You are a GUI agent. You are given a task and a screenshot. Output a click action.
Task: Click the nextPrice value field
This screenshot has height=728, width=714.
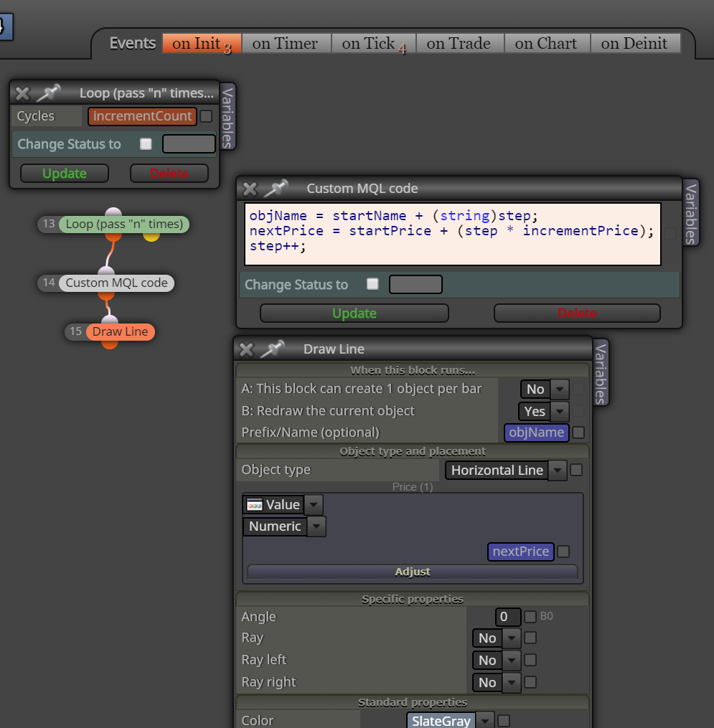coord(521,552)
